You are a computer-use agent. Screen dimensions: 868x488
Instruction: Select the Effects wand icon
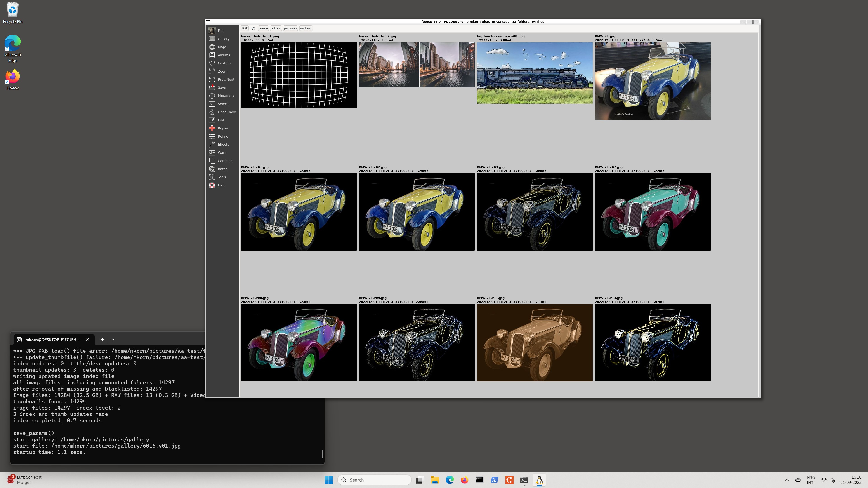(212, 145)
